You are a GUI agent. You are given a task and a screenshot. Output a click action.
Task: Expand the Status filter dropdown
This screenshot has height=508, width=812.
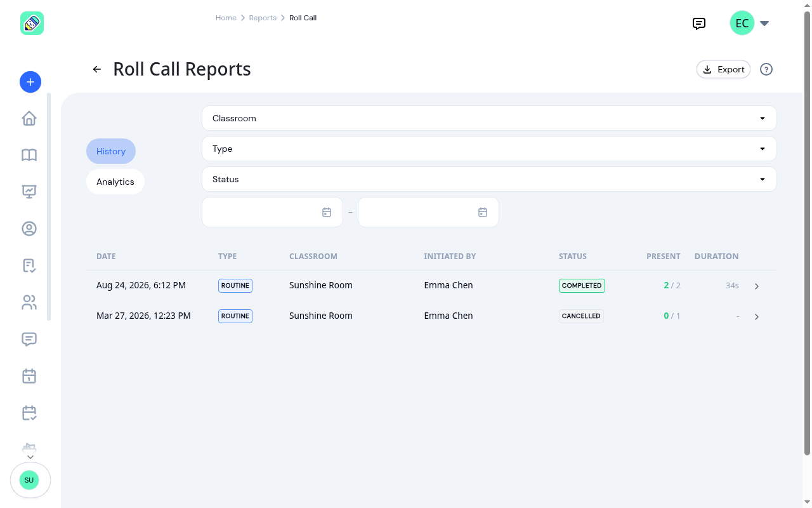[489, 179]
